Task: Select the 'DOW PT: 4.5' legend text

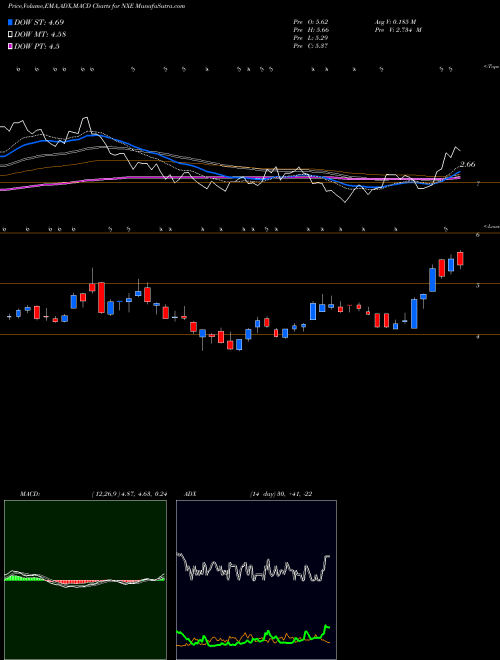Action: click(37, 46)
